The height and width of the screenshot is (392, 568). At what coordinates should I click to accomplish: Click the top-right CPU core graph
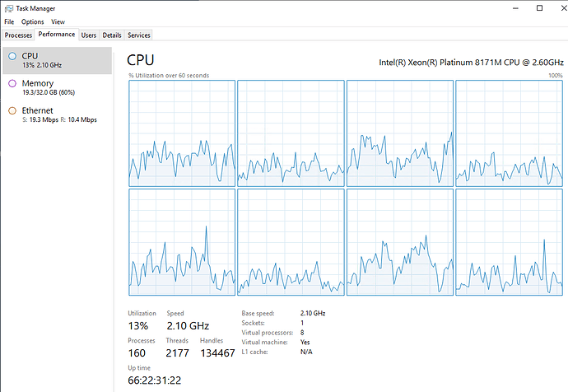(x=509, y=133)
